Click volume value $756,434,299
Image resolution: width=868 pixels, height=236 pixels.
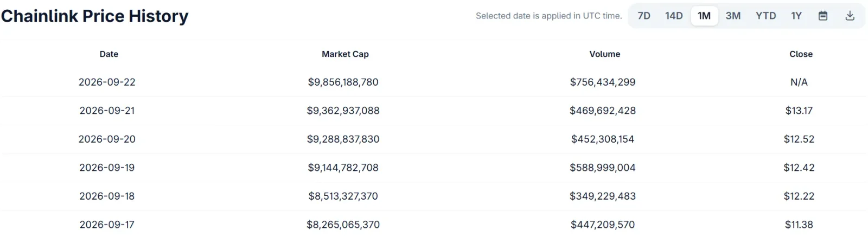click(603, 82)
